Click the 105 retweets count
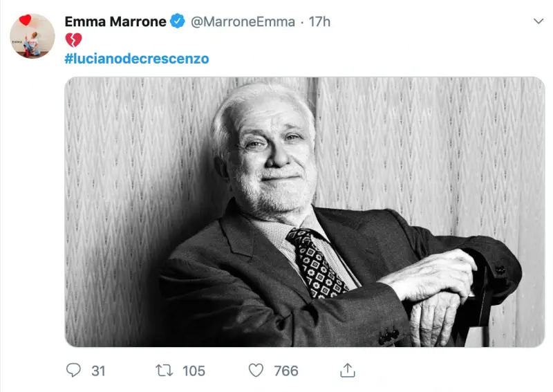This screenshot has width=553, height=392. coord(194,371)
